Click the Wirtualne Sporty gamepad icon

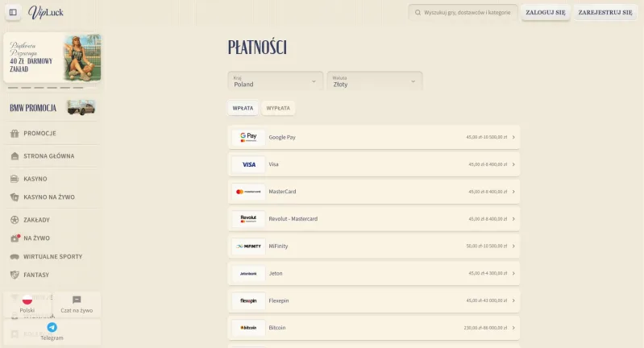15,256
